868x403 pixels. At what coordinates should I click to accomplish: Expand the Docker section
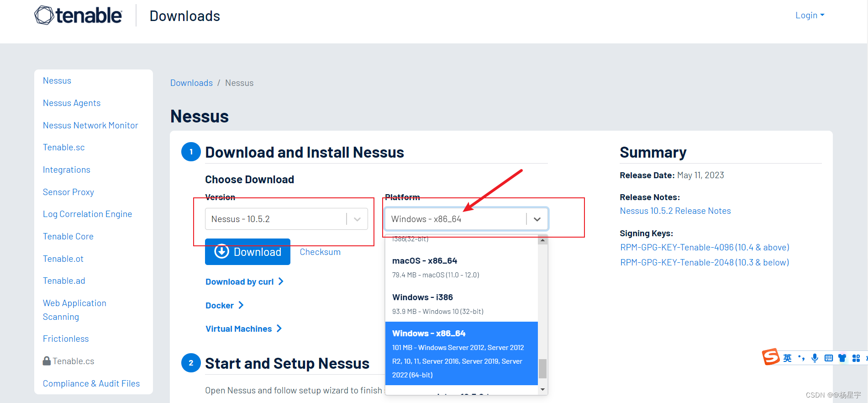tap(224, 305)
